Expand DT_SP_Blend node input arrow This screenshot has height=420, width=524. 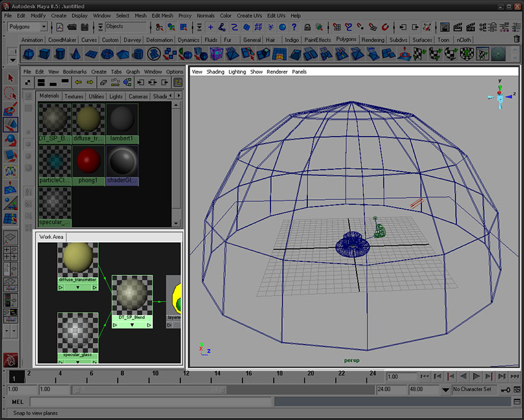pos(115,325)
